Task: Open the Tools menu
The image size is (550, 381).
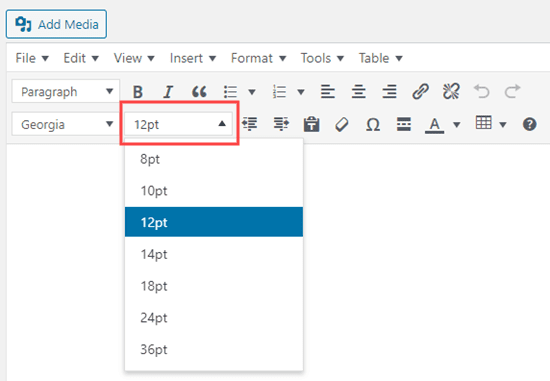Action: click(x=322, y=58)
